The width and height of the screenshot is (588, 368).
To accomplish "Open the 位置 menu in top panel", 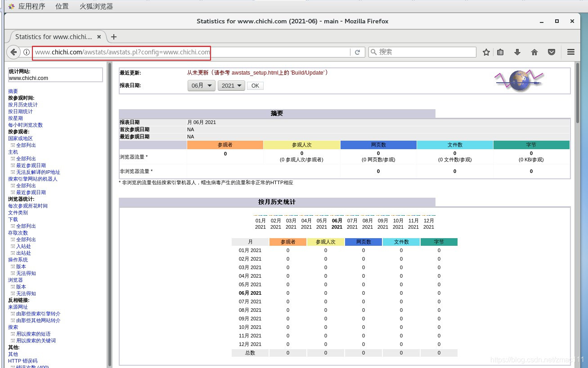I will pos(62,6).
